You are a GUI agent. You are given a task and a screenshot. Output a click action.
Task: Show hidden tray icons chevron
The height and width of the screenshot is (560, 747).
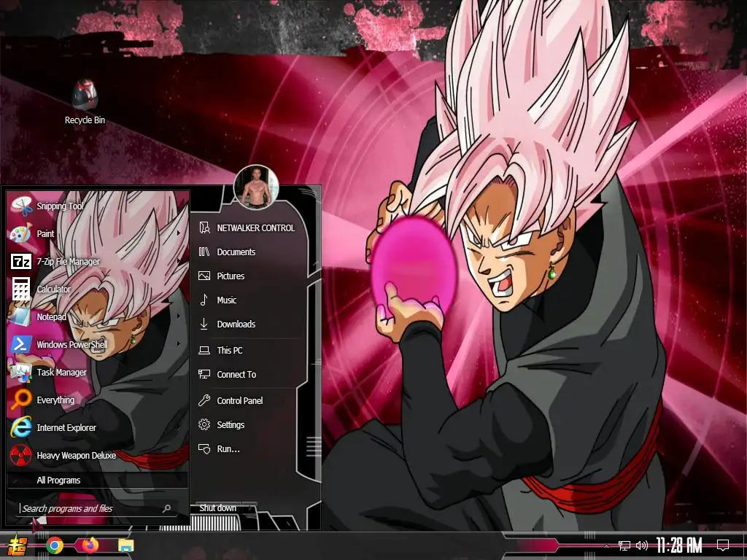pos(606,545)
